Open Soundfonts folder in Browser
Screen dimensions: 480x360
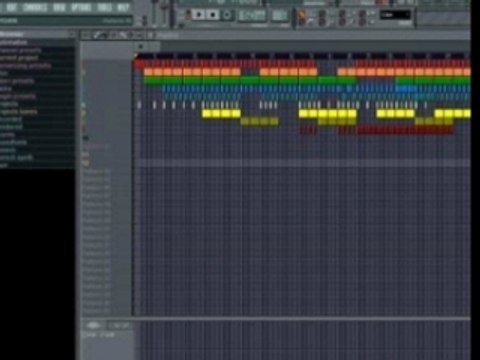pos(13,142)
